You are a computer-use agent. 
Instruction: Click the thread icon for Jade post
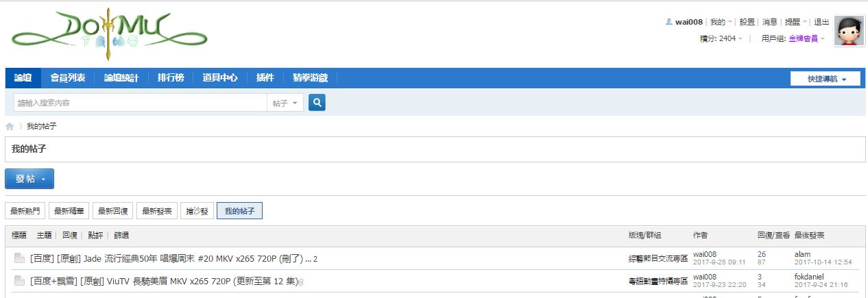click(x=19, y=258)
